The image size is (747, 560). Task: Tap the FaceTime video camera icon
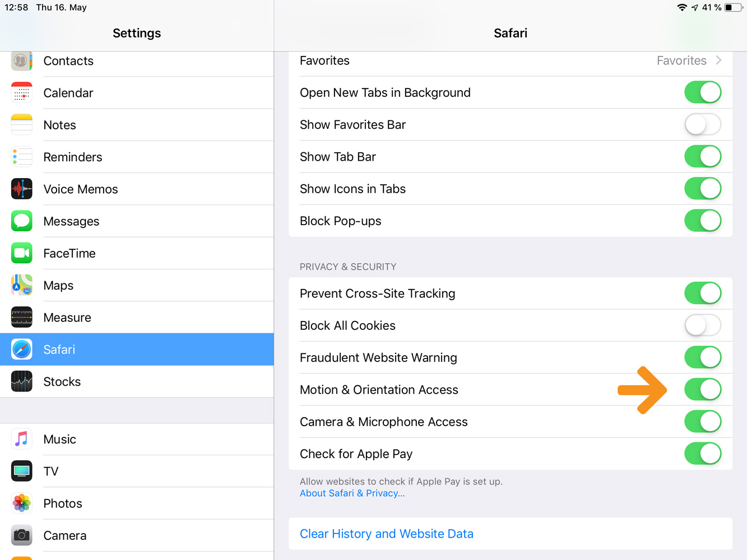click(21, 253)
